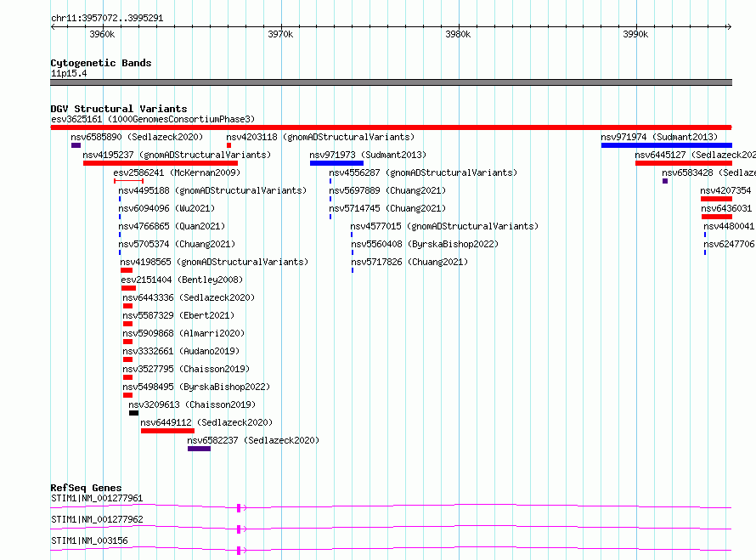Image resolution: width=756 pixels, height=560 pixels.
Task: Open STIM1 NM_001277961 transcript label
Action: coord(97,498)
